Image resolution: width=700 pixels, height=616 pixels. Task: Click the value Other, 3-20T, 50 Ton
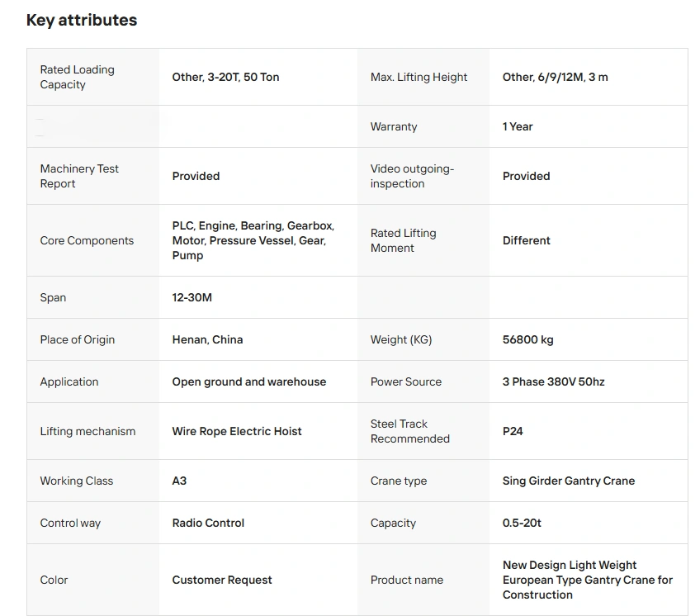click(x=225, y=77)
